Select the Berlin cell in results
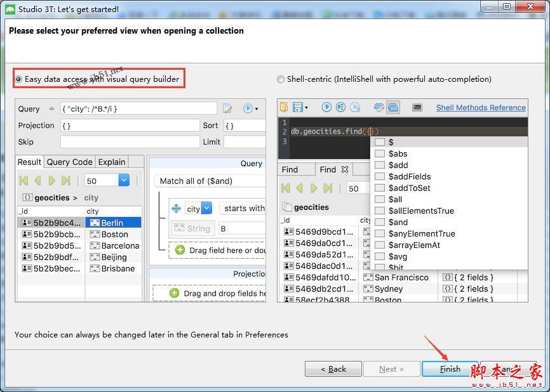Image resolution: width=550 pixels, height=392 pixels. 113,223
